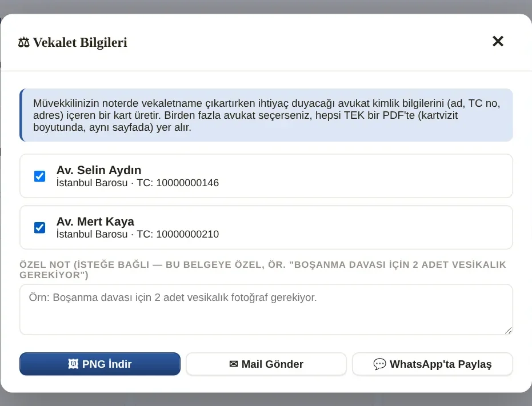Click TC: 10000000146 bar info line
Image resolution: width=532 pixels, height=406 pixels.
137,183
